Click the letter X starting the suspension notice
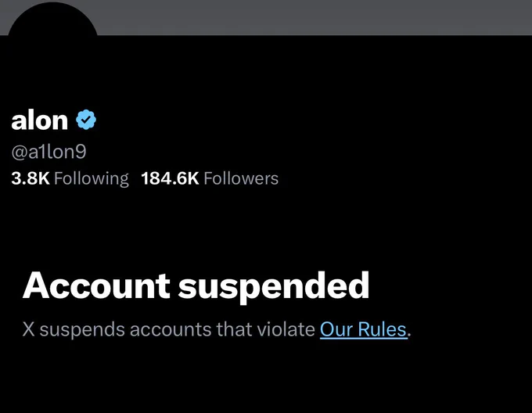The image size is (532, 413). tap(28, 329)
